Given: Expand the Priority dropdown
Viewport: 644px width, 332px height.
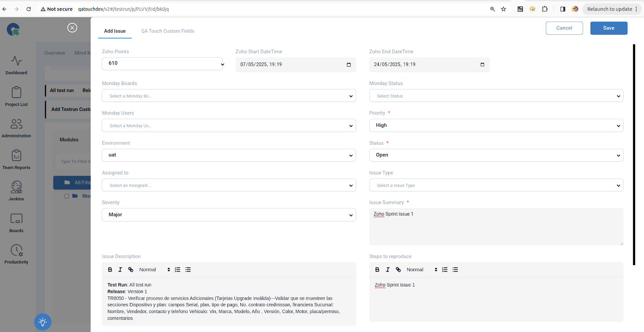Looking at the screenshot, I should click(x=496, y=125).
